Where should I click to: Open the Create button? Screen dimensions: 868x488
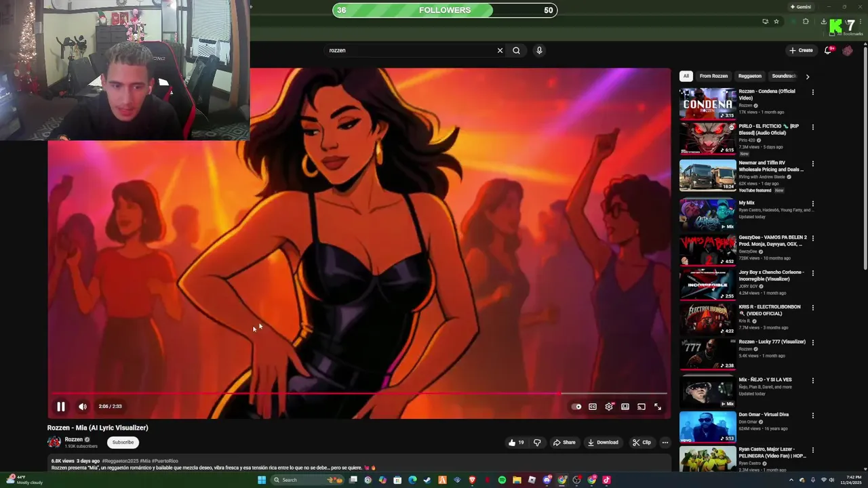pyautogui.click(x=801, y=50)
